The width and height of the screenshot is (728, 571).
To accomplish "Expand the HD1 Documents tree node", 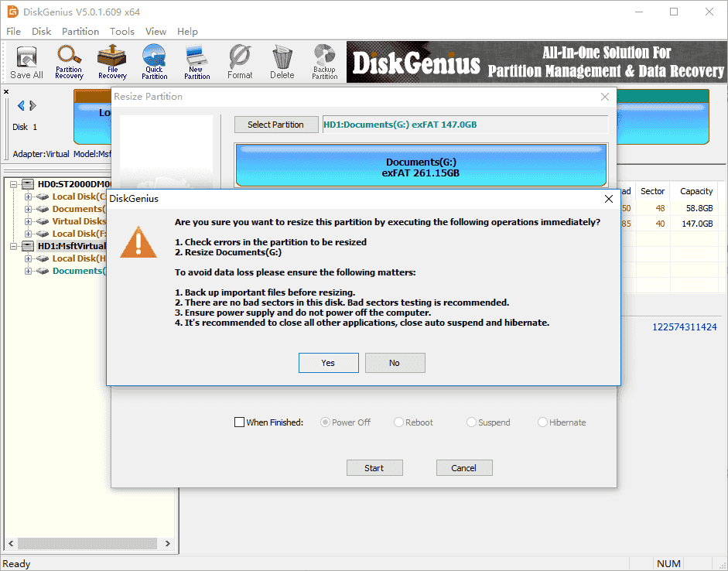I will (x=29, y=271).
